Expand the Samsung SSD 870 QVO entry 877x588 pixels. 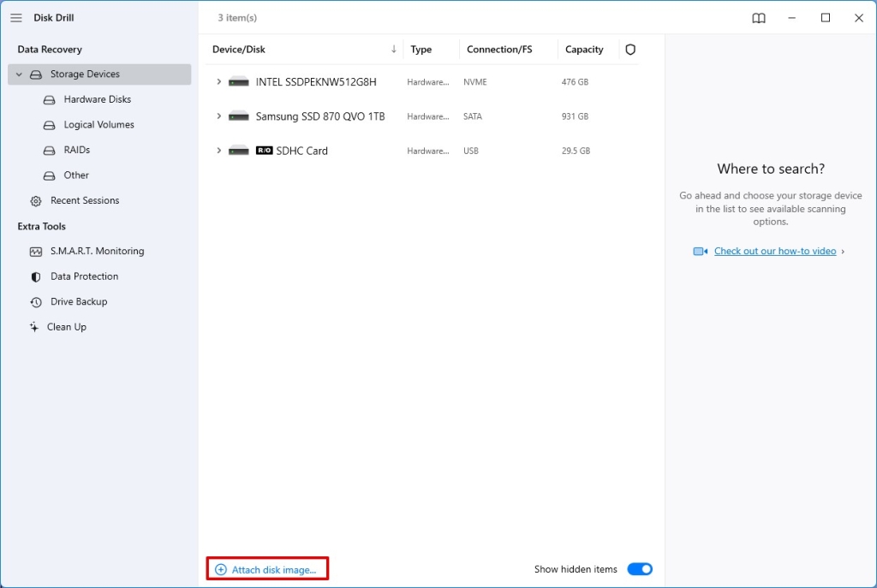pyautogui.click(x=218, y=116)
